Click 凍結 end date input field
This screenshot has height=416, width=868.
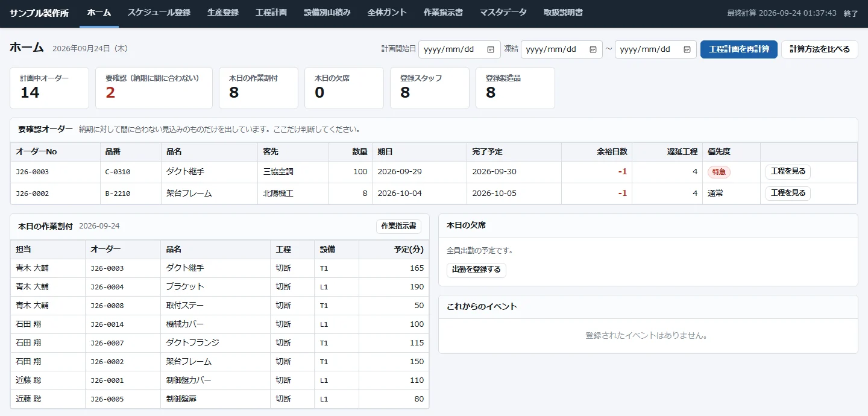656,49
